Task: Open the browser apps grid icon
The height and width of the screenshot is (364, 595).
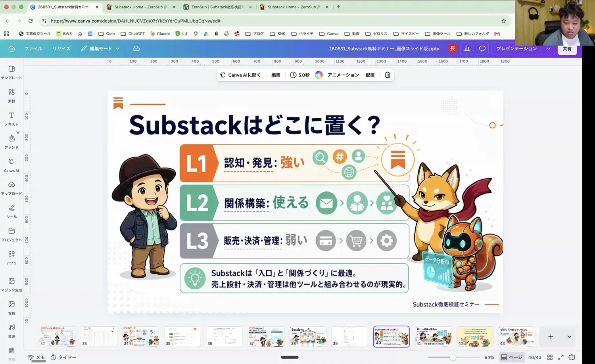Action: tap(6, 34)
